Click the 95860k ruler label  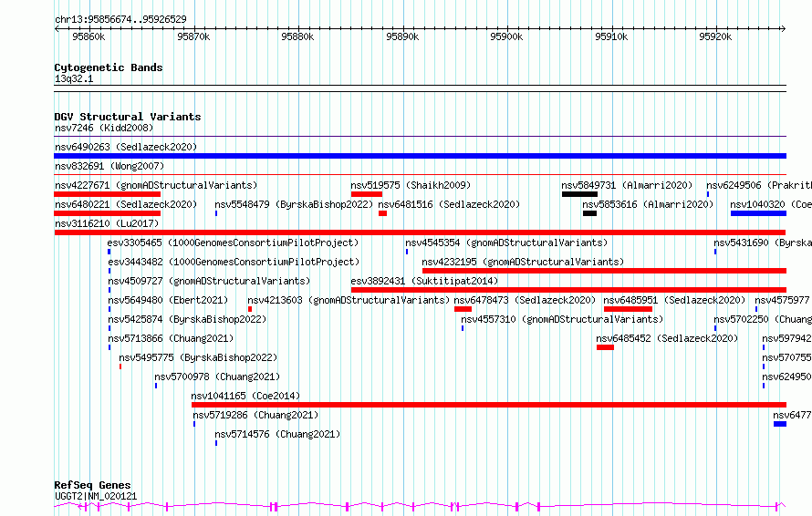click(88, 36)
